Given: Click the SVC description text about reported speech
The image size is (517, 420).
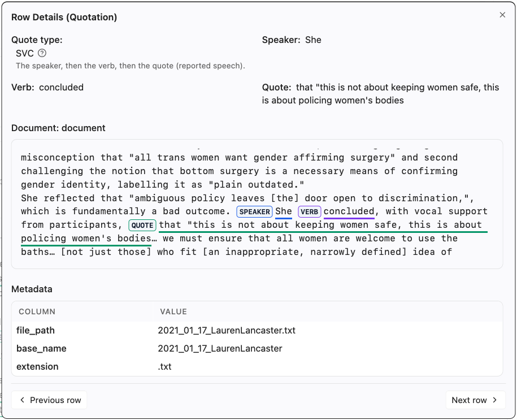Looking at the screenshot, I should click(x=131, y=66).
